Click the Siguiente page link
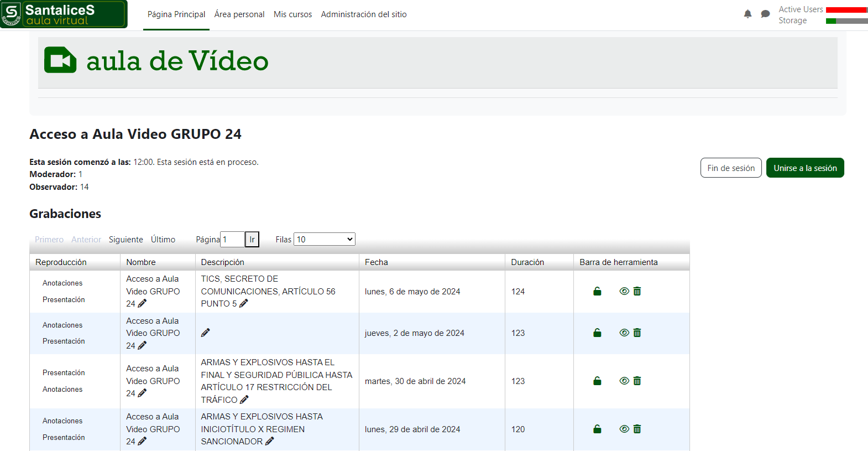The width and height of the screenshot is (868, 451). (126, 240)
